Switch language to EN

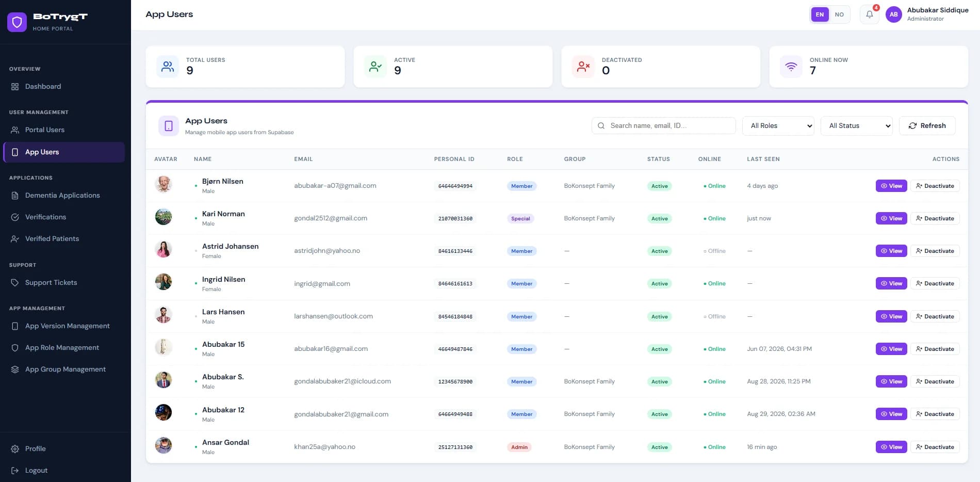(820, 14)
